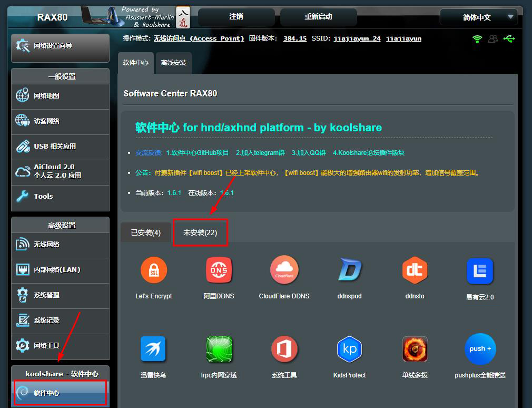Image resolution: width=532 pixels, height=408 pixels.
Task: Follow the 2.加入telegram群 link
Action: coord(261,153)
